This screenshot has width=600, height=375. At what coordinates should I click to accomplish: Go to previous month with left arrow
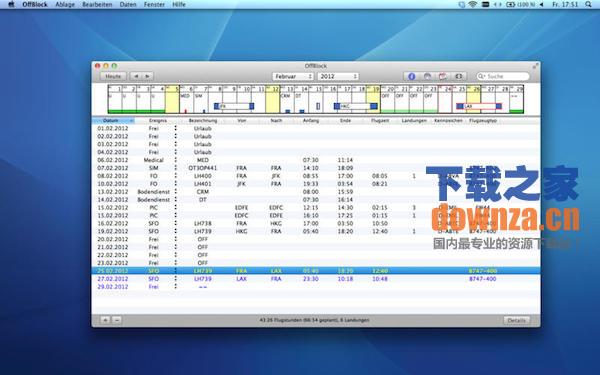point(136,77)
